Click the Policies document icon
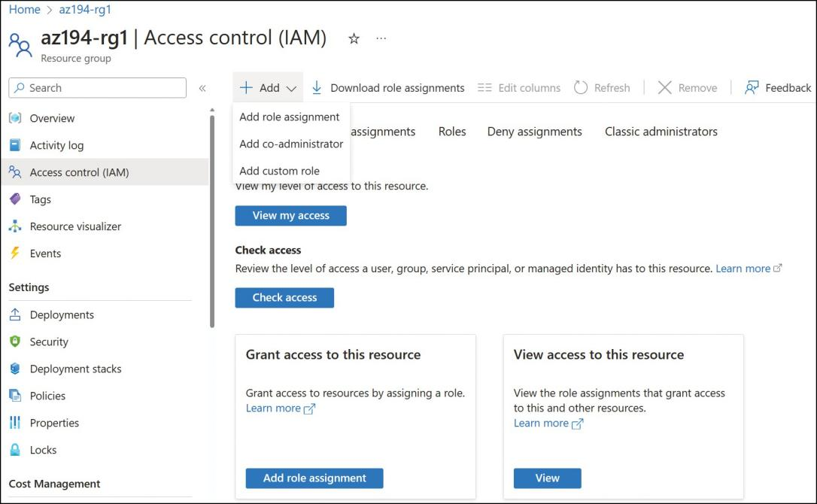 pos(15,396)
